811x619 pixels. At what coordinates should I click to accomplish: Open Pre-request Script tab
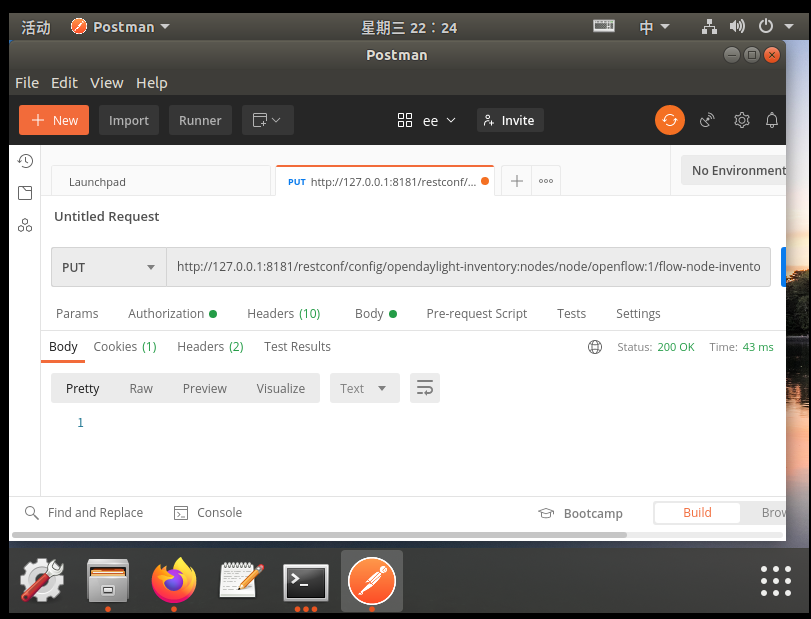tap(476, 313)
